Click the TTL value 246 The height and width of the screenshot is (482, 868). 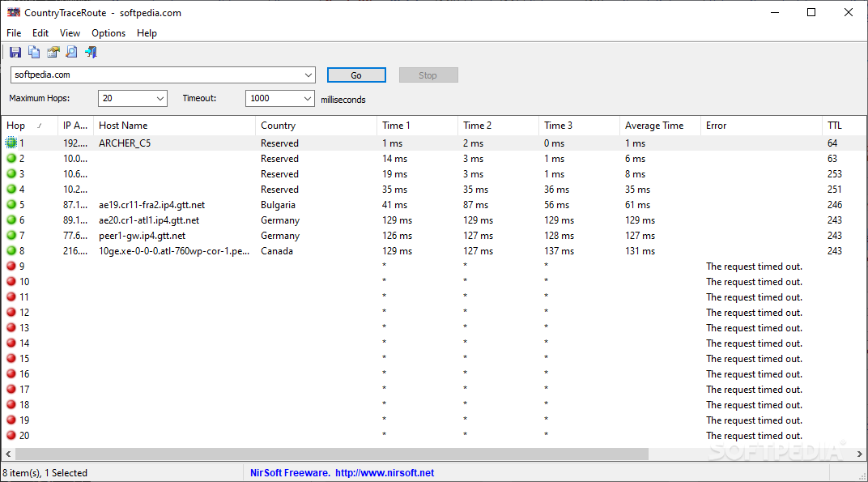(835, 204)
